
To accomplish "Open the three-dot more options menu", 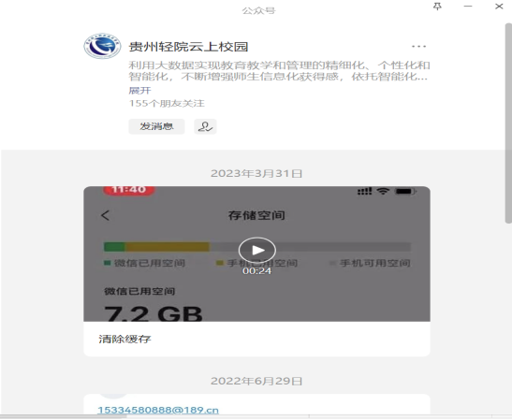I will coord(418,47).
